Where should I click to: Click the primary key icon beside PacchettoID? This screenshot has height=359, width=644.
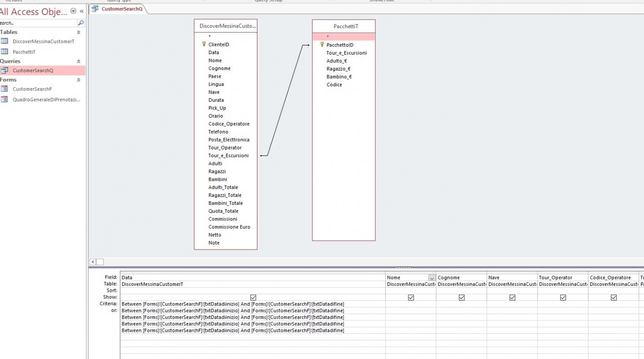click(x=322, y=45)
